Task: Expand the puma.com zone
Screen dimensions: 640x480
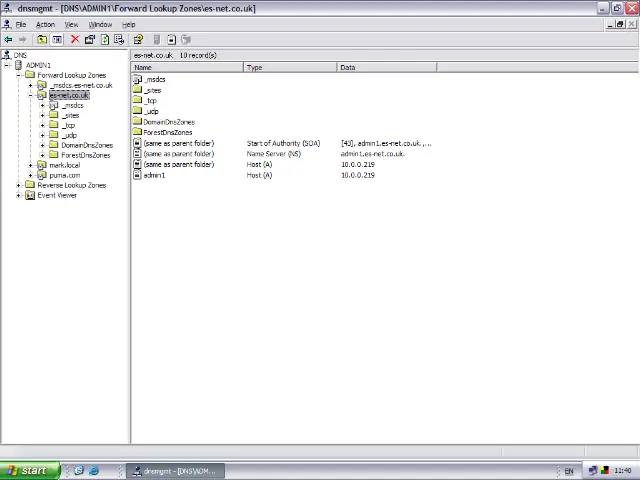Action: click(x=30, y=176)
